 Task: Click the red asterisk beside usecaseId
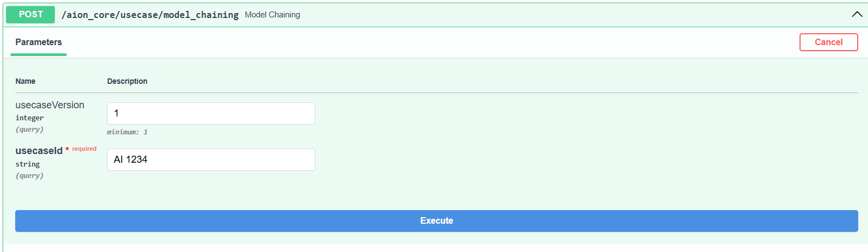tap(67, 150)
